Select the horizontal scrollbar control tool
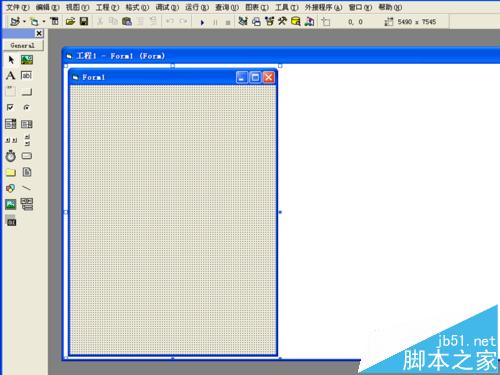500x375 pixels. tap(10, 140)
